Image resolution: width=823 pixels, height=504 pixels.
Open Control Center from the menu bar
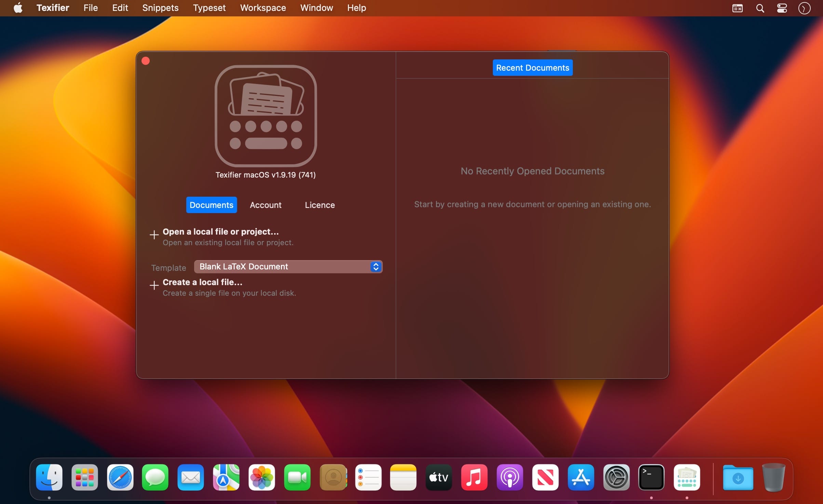(x=782, y=8)
